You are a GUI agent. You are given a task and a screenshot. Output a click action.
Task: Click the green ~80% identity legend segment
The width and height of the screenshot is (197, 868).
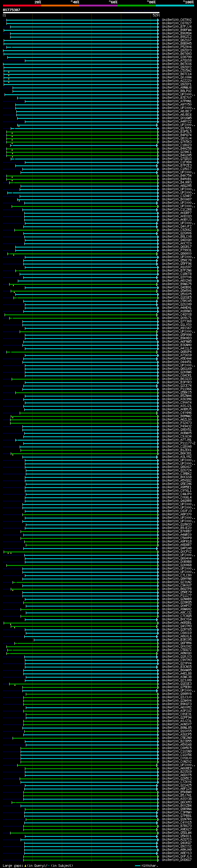click(137, 6)
